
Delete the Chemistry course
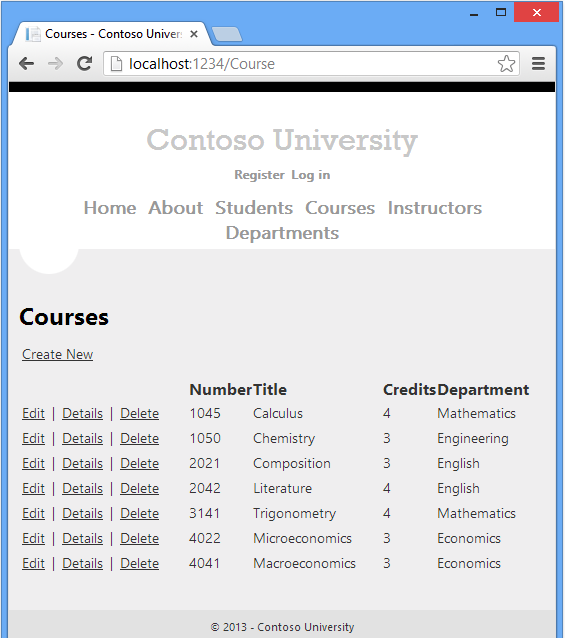coord(140,439)
